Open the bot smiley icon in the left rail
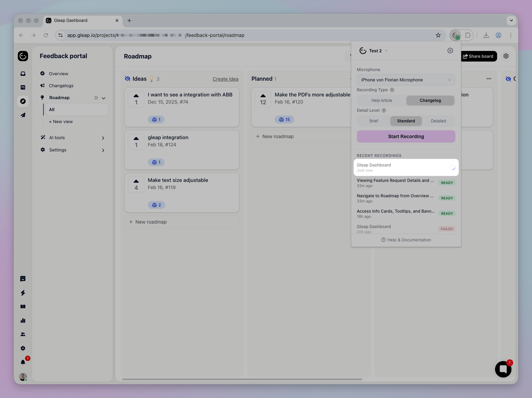Screen dimensions: 532x398 coord(23,279)
